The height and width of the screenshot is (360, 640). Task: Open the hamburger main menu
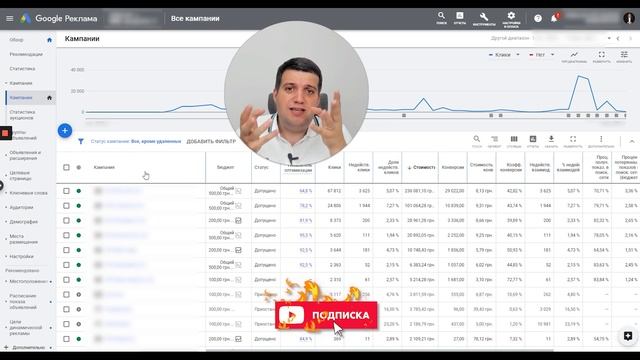9,18
